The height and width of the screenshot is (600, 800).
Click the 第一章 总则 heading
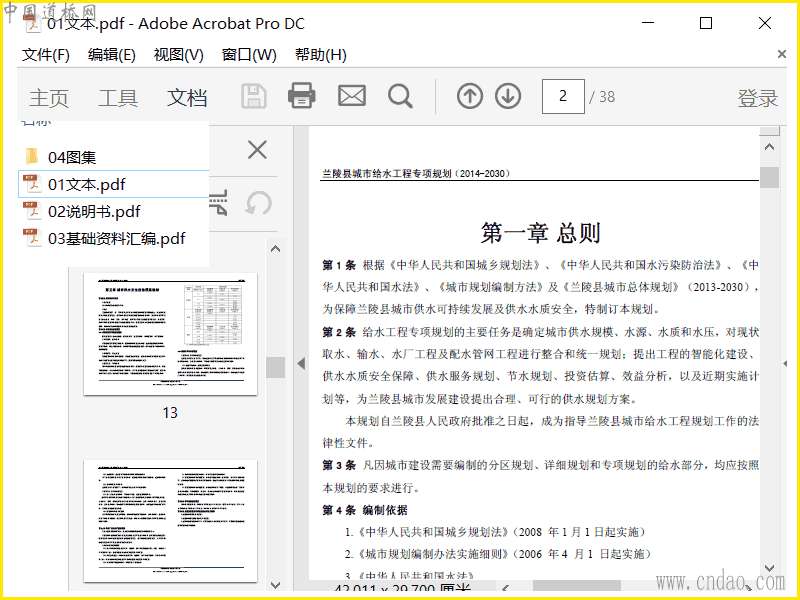540,233
